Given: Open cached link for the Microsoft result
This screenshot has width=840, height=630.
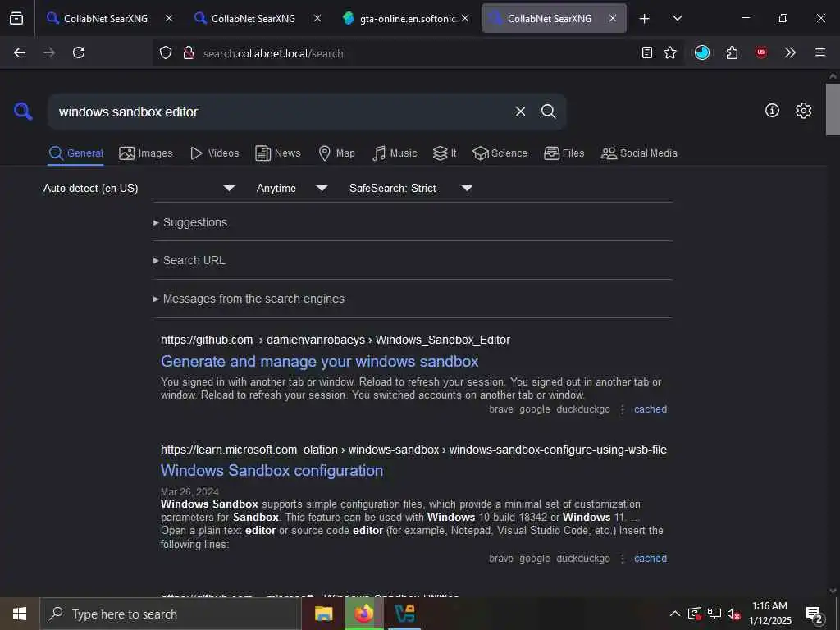Looking at the screenshot, I should pyautogui.click(x=651, y=558).
